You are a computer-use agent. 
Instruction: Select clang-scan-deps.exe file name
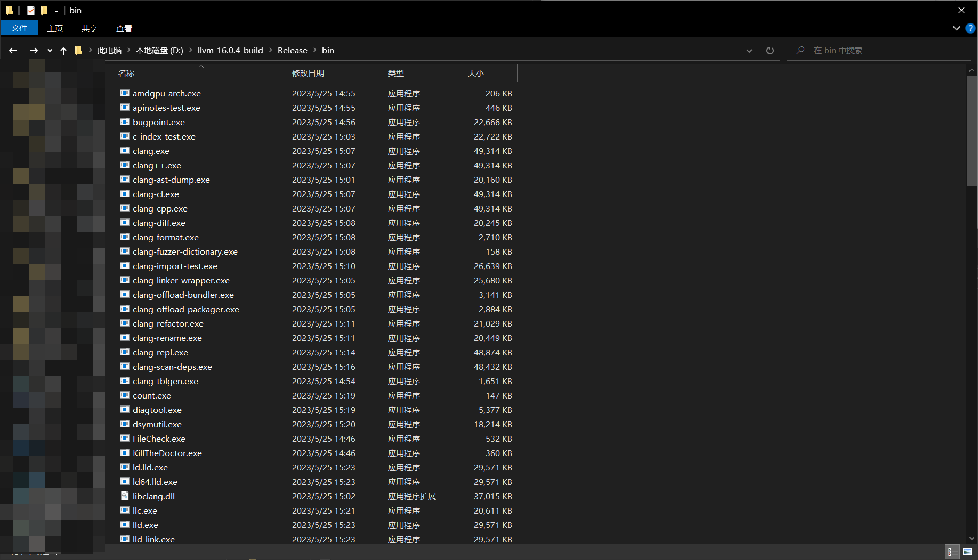[x=172, y=367]
